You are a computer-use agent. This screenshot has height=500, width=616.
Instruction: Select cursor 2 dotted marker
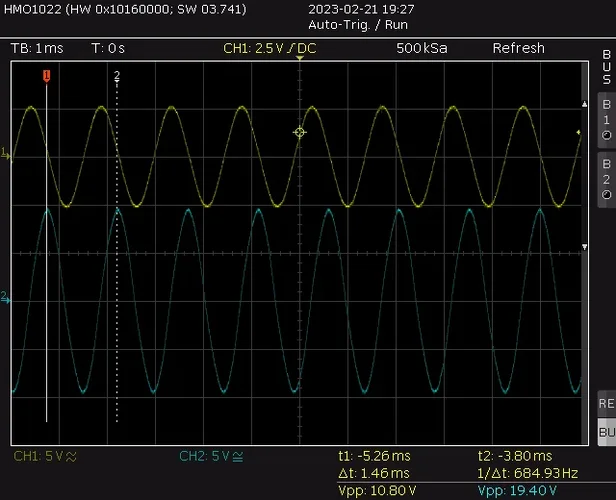(117, 76)
